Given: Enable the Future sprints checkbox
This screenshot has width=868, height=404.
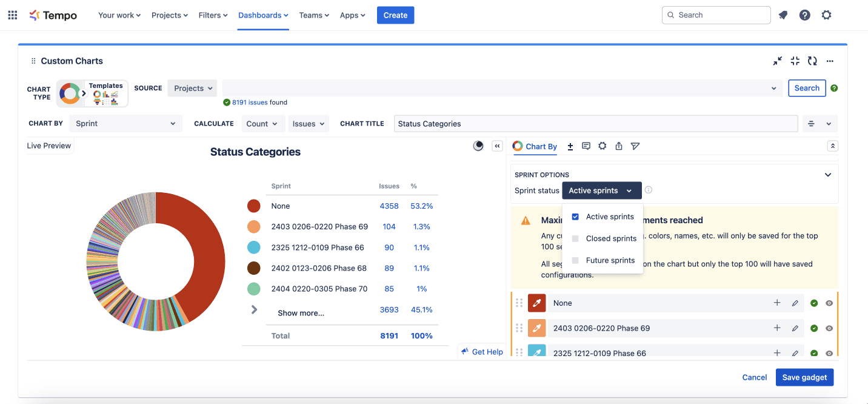Looking at the screenshot, I should point(575,260).
